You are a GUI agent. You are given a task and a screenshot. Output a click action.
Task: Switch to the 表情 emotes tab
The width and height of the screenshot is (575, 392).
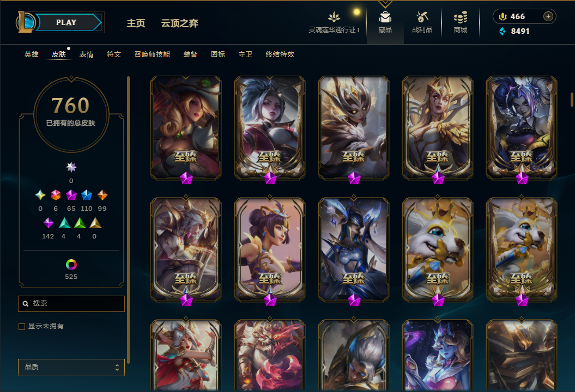pyautogui.click(x=86, y=54)
